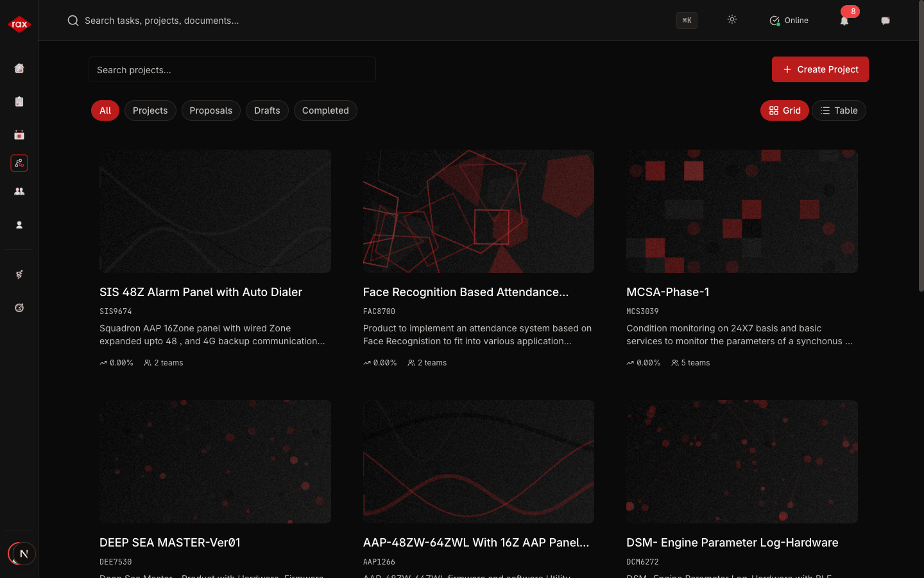Open the home icon in sidebar
Viewport: 924px width, 578px height.
pos(19,68)
